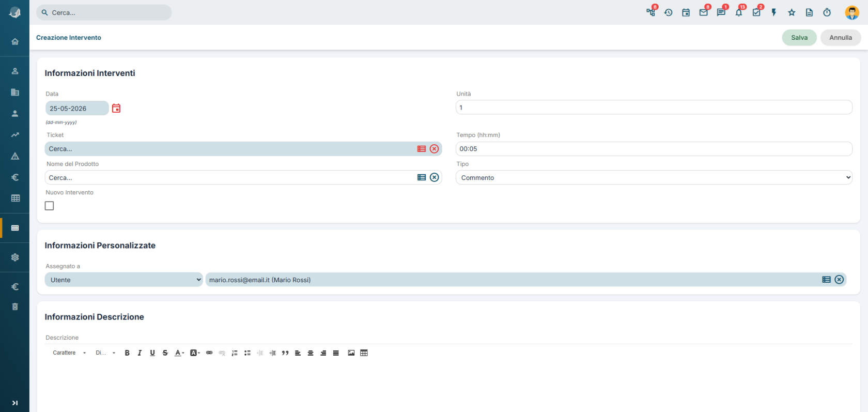Open the processes tree icon with badge 8
868x412 pixels.
(x=651, y=12)
